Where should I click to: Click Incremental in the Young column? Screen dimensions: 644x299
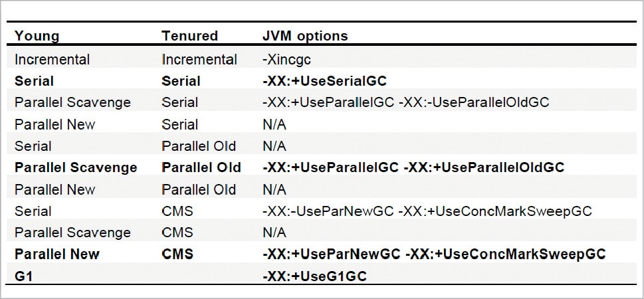tap(52, 59)
